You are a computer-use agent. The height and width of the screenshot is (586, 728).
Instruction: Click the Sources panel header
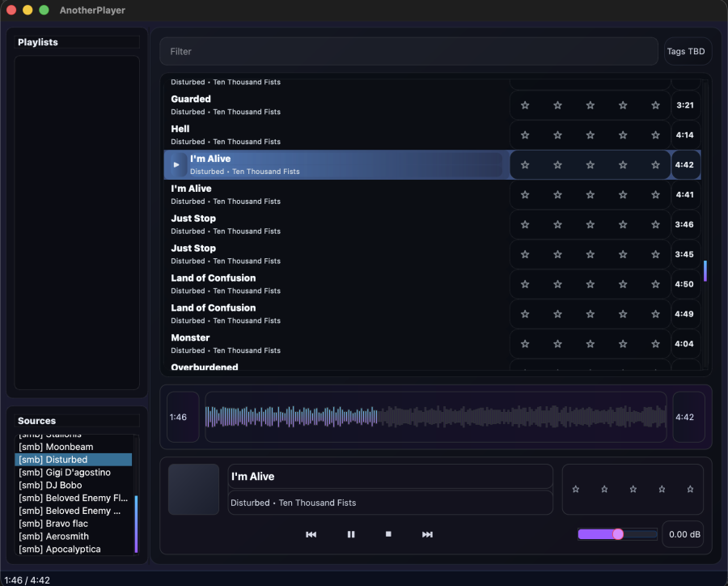click(x=77, y=421)
